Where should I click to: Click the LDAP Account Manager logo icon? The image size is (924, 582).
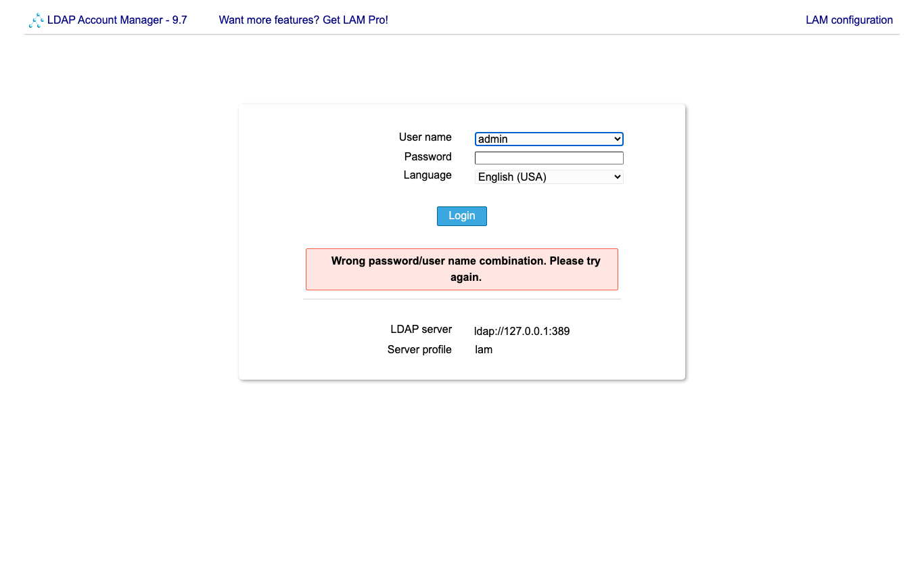point(37,21)
